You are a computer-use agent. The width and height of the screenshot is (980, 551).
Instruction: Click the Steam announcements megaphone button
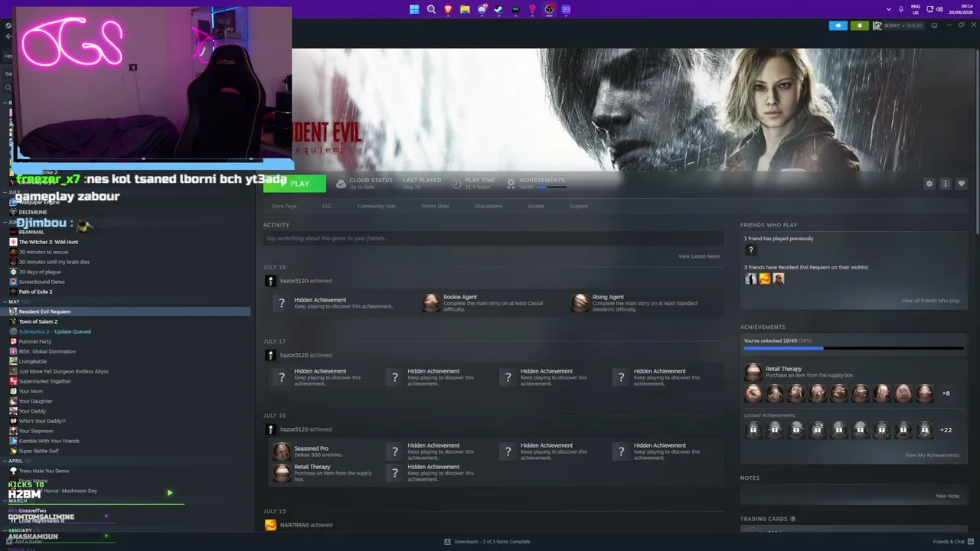(x=838, y=25)
